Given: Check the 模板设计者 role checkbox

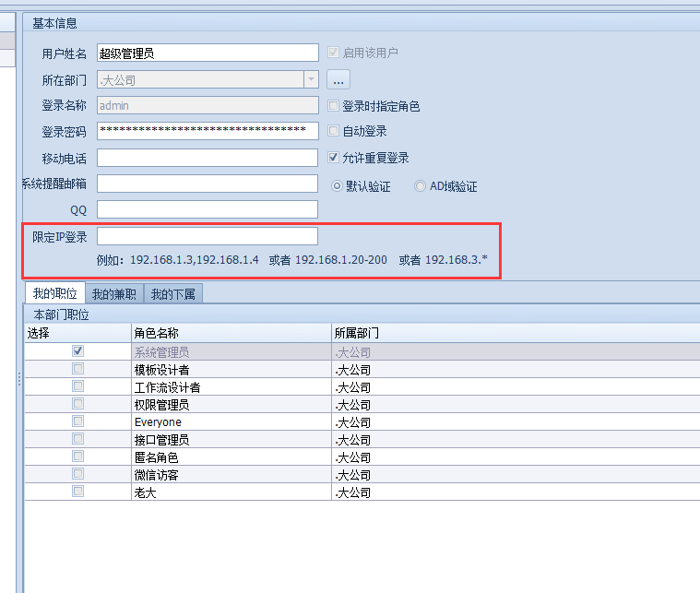Looking at the screenshot, I should point(78,369).
